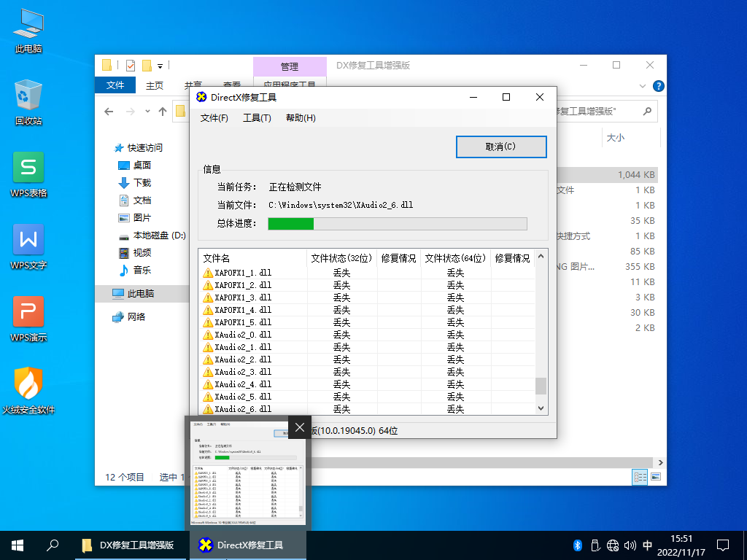This screenshot has width=747, height=560.
Task: Click Bluetooth tray icon
Action: tap(578, 545)
